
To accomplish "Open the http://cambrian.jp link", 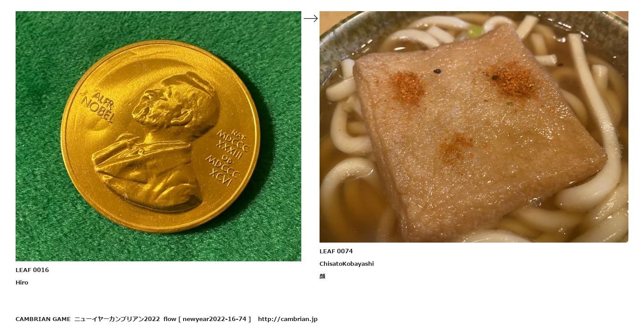I will 288,319.
